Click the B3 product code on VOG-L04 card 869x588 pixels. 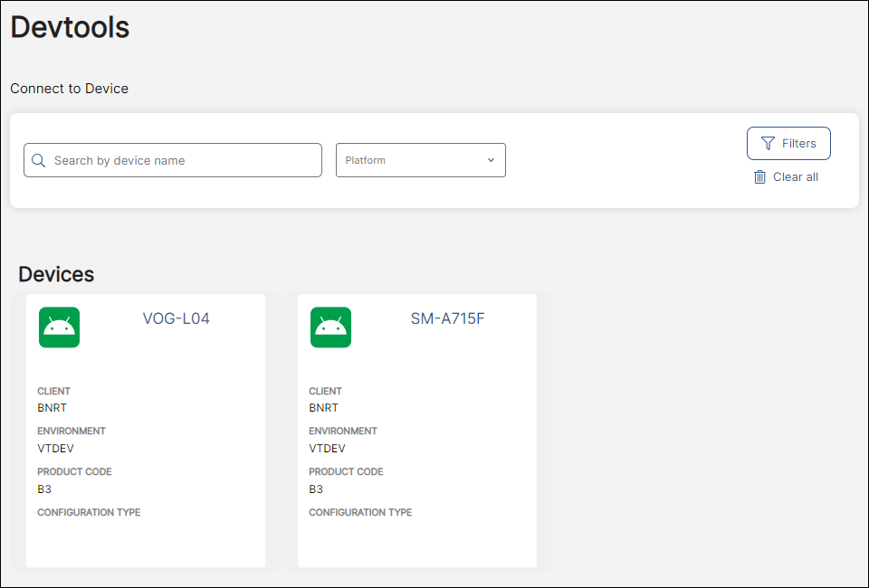(44, 489)
